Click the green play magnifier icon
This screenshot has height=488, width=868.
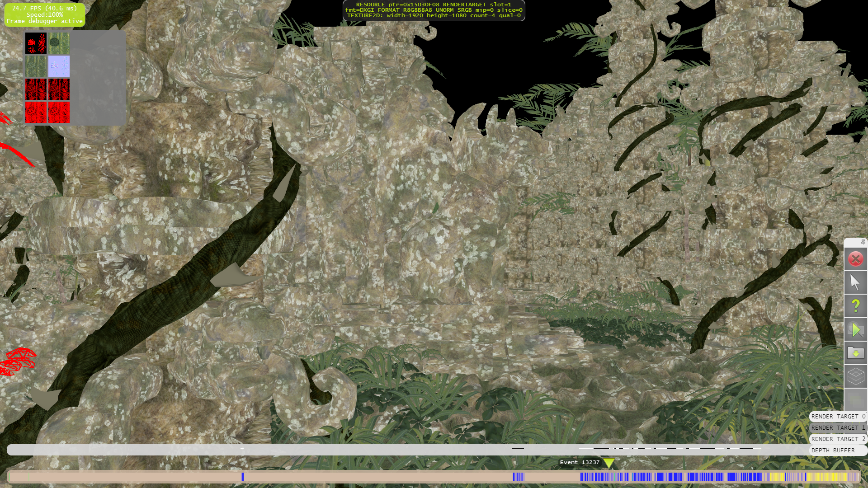[x=855, y=330]
